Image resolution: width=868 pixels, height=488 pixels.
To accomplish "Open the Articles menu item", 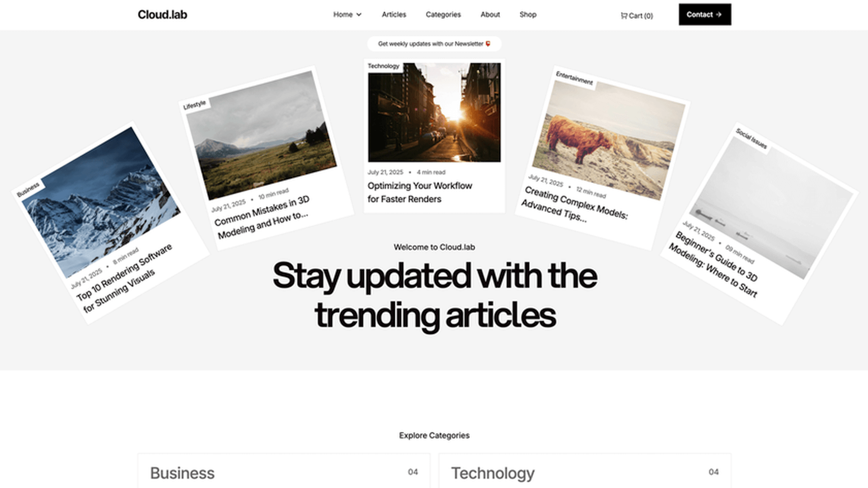I will point(394,14).
